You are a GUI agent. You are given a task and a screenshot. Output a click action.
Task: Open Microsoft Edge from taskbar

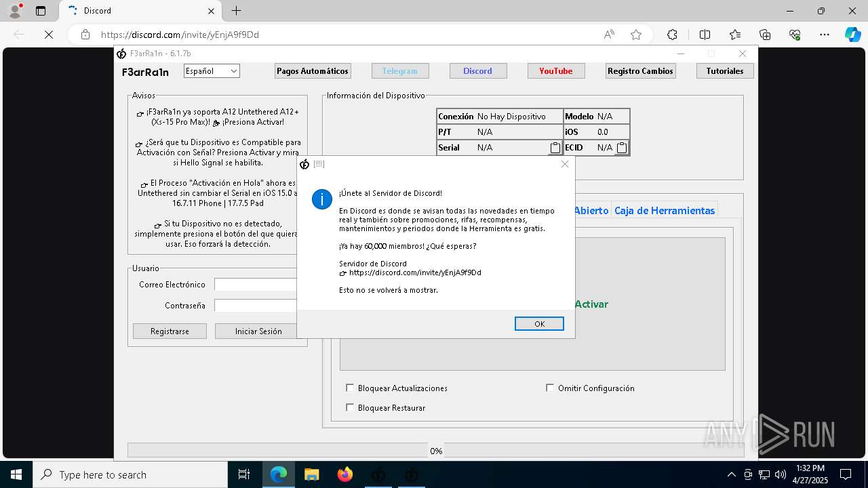279,474
